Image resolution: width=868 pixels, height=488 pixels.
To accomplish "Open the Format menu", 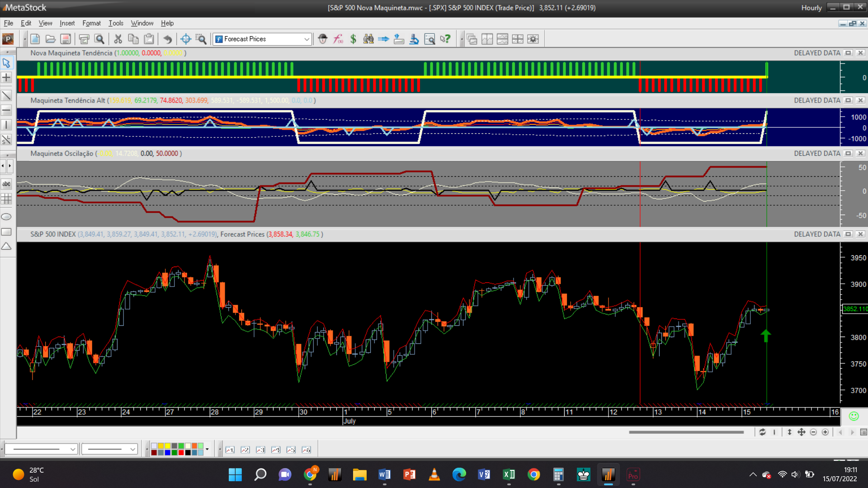I will point(91,23).
